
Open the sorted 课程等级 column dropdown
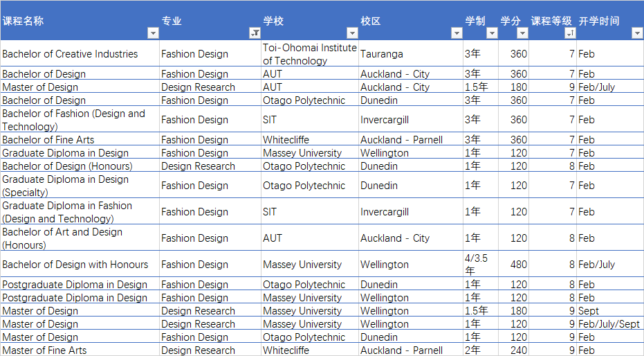(570, 33)
